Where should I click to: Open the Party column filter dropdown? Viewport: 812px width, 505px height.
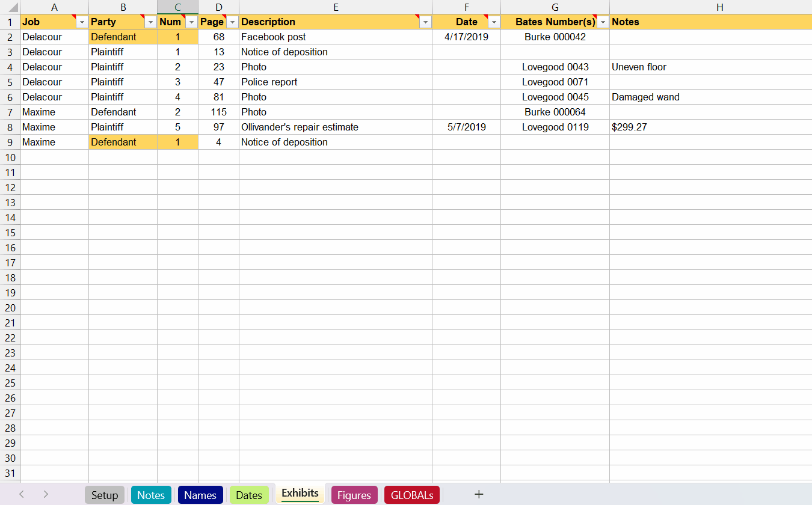[151, 22]
